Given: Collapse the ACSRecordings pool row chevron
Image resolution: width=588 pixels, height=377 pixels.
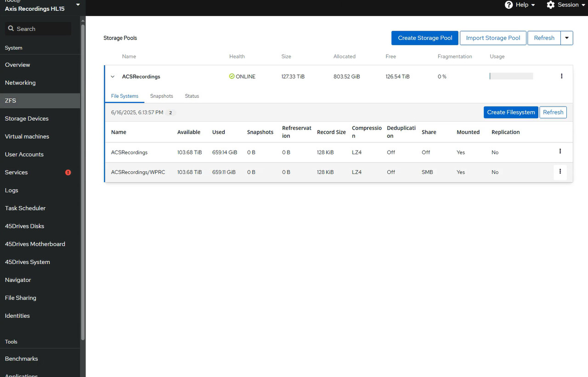Looking at the screenshot, I should click(113, 77).
